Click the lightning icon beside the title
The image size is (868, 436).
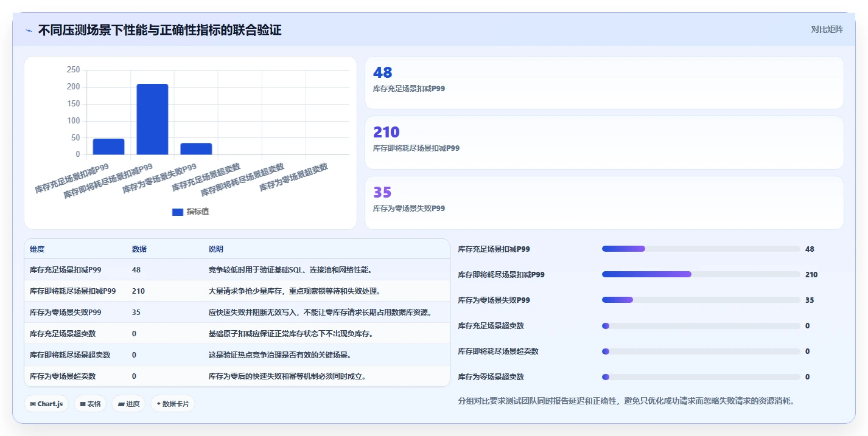(29, 30)
